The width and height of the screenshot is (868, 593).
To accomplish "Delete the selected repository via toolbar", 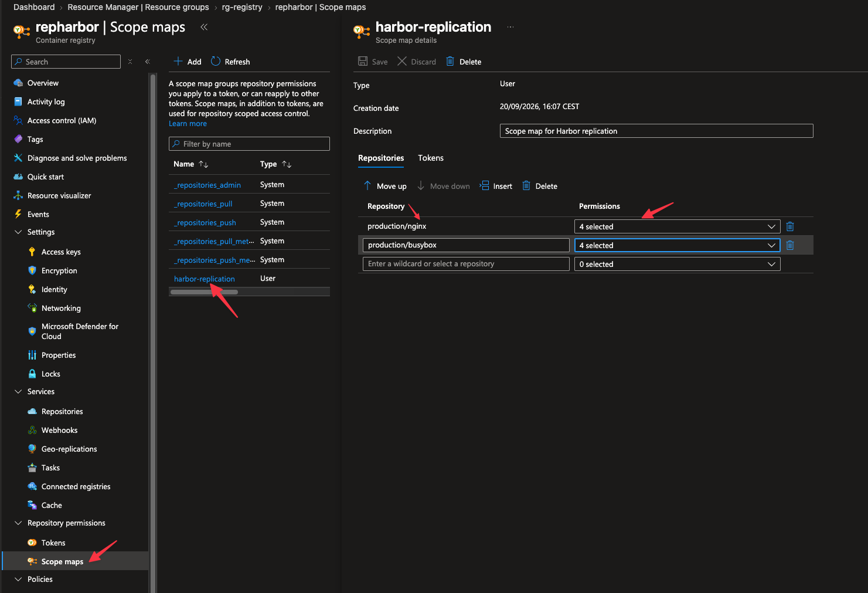I will (540, 186).
